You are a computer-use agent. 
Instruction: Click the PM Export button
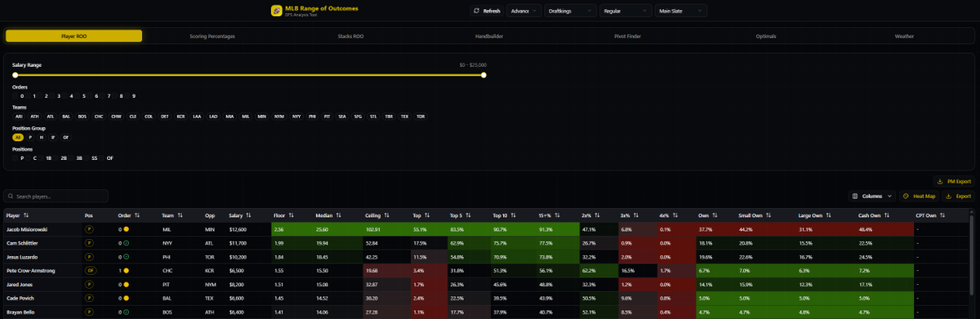(x=954, y=181)
